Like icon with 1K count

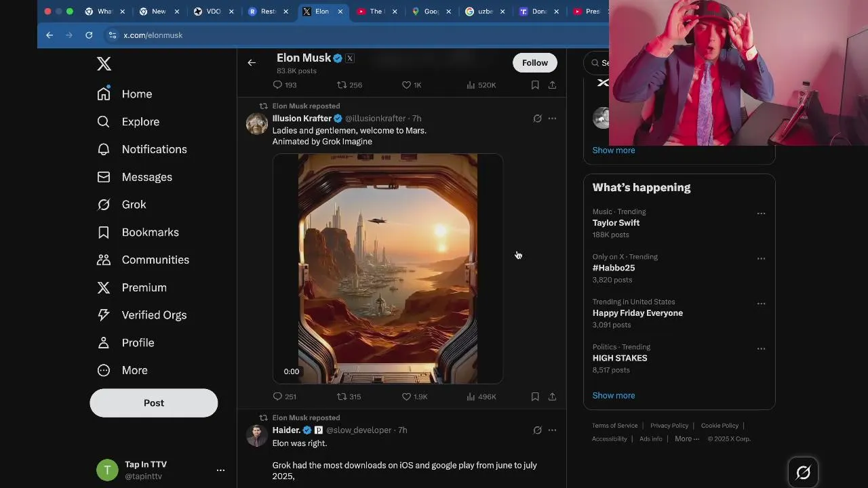(406, 85)
